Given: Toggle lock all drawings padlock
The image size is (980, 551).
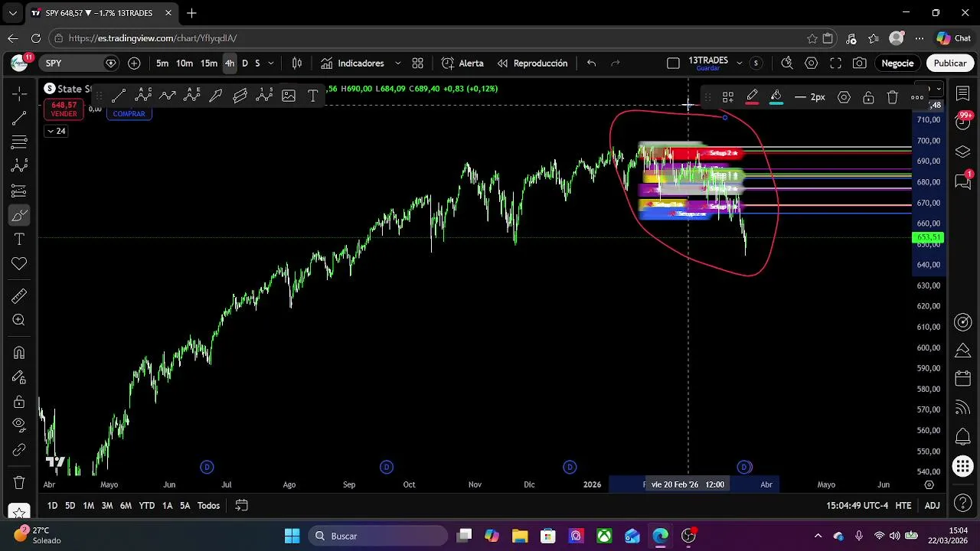Looking at the screenshot, I should [19, 402].
